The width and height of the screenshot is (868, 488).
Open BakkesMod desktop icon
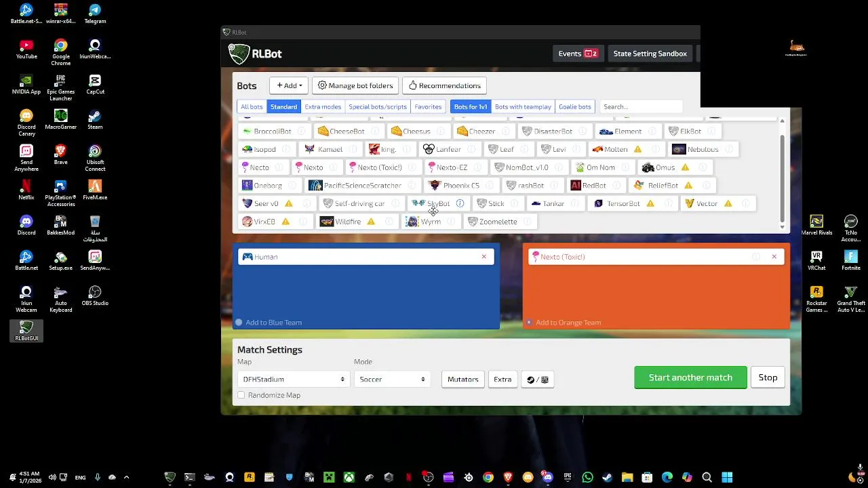tap(60, 226)
